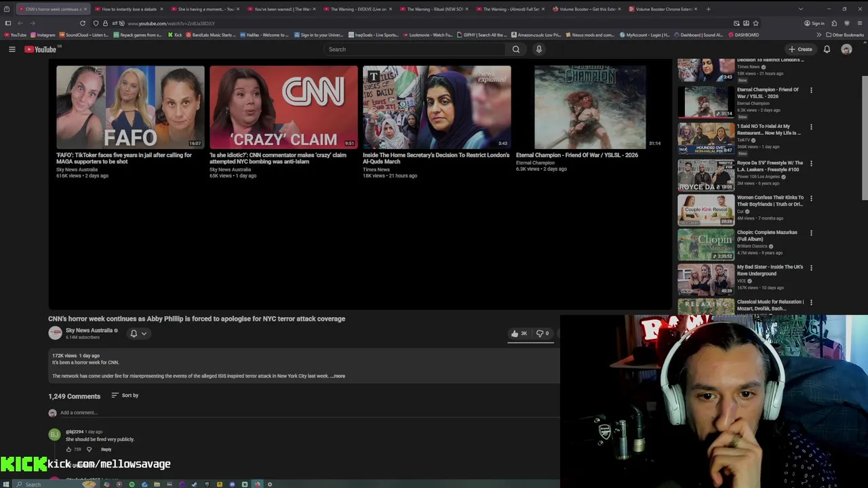Switch to She is having a moment tab
This screenshot has width=868, height=488.
(x=205, y=9)
